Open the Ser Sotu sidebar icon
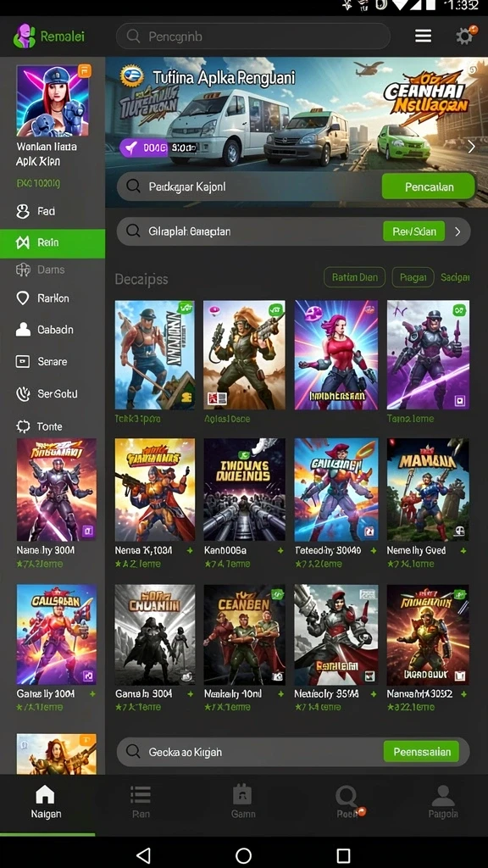The image size is (488, 868). 23,393
